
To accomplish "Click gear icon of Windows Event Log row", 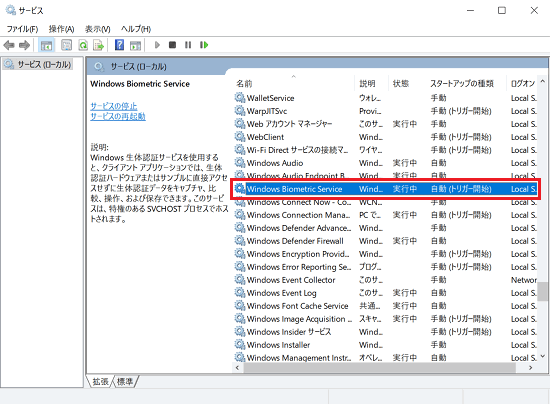I will coord(240,293).
